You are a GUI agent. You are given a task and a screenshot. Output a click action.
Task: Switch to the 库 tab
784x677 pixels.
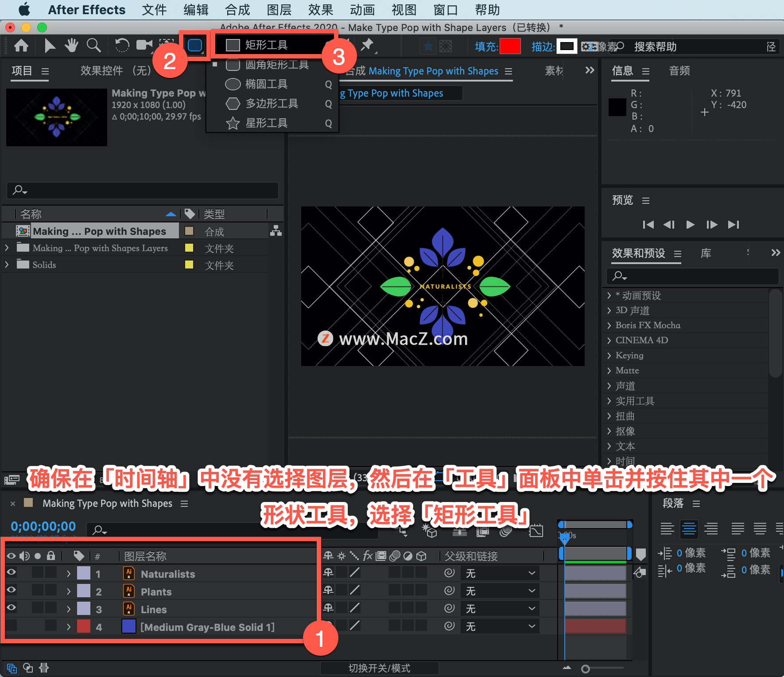click(706, 253)
